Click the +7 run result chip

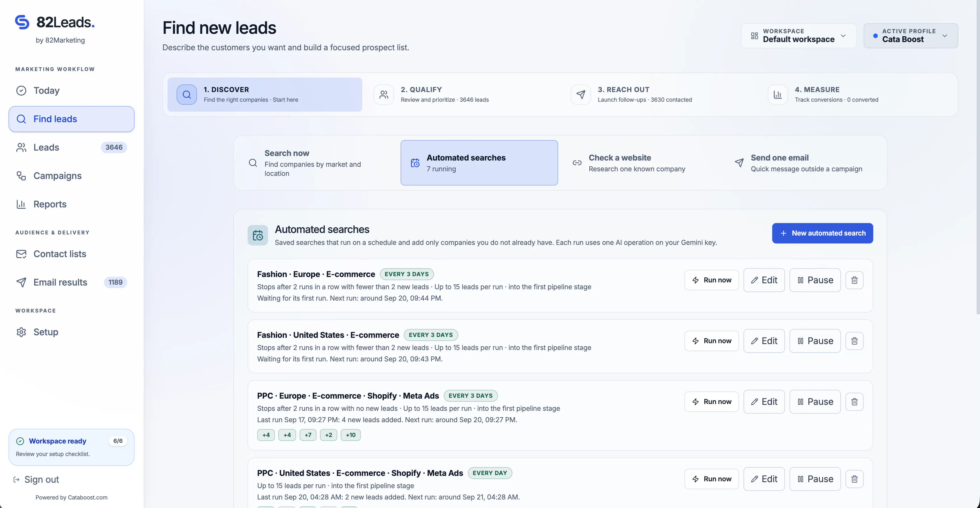(308, 435)
